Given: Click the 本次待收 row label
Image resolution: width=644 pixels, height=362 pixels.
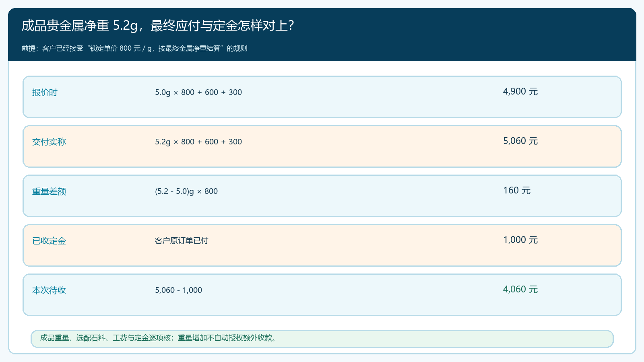Looking at the screenshot, I should coord(49,290).
